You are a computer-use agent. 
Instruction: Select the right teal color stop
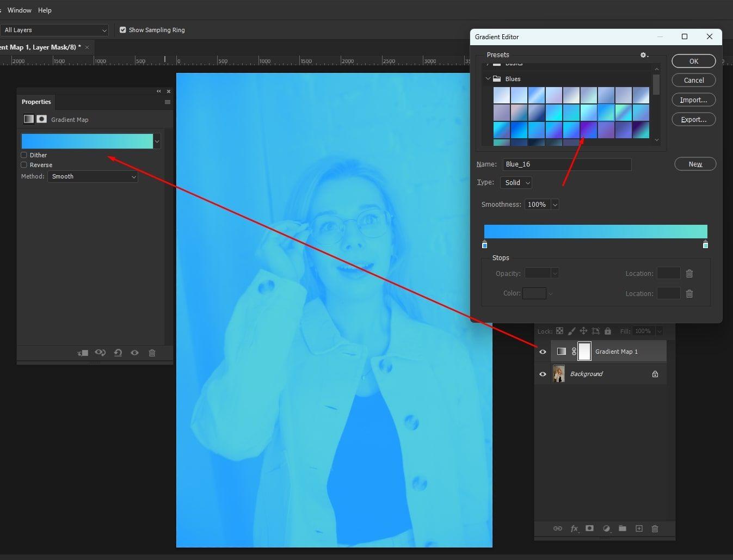click(705, 244)
